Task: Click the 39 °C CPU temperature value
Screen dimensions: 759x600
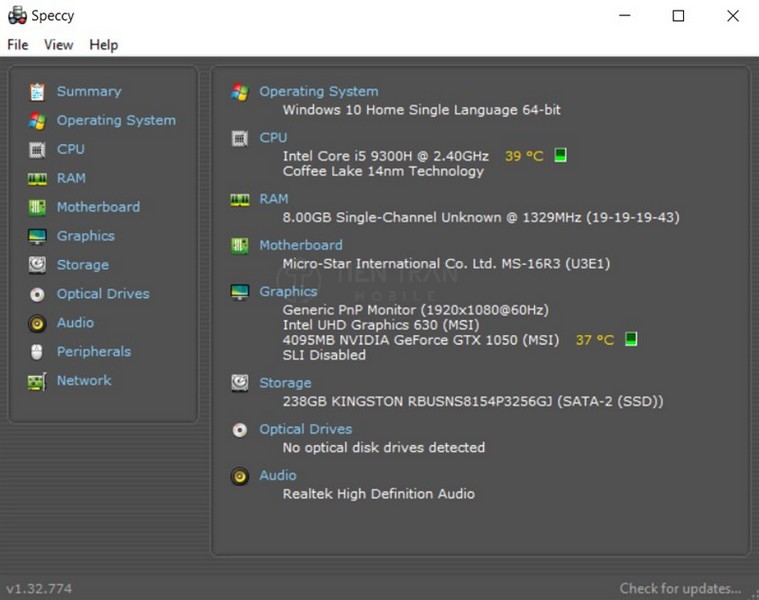Action: 524,156
